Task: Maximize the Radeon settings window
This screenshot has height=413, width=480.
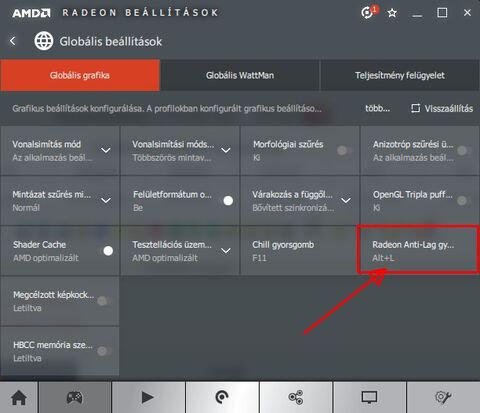Action: pyautogui.click(x=442, y=13)
